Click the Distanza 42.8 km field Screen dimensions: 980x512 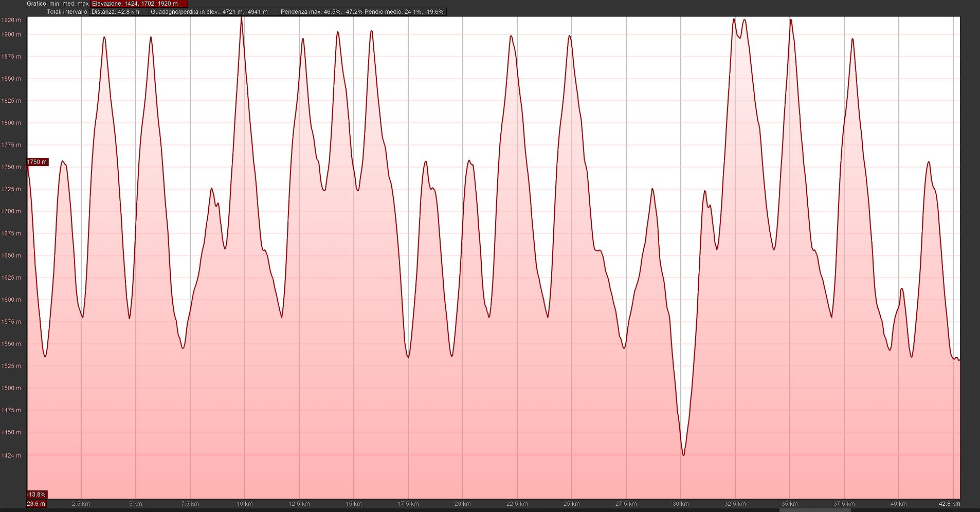pyautogui.click(x=116, y=12)
